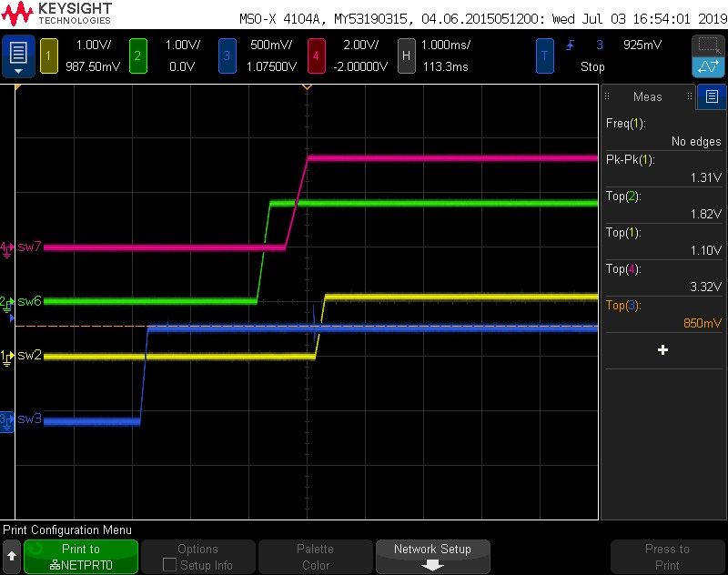
Task: Click the channel 4 sw7 ground marker
Action: [6, 248]
